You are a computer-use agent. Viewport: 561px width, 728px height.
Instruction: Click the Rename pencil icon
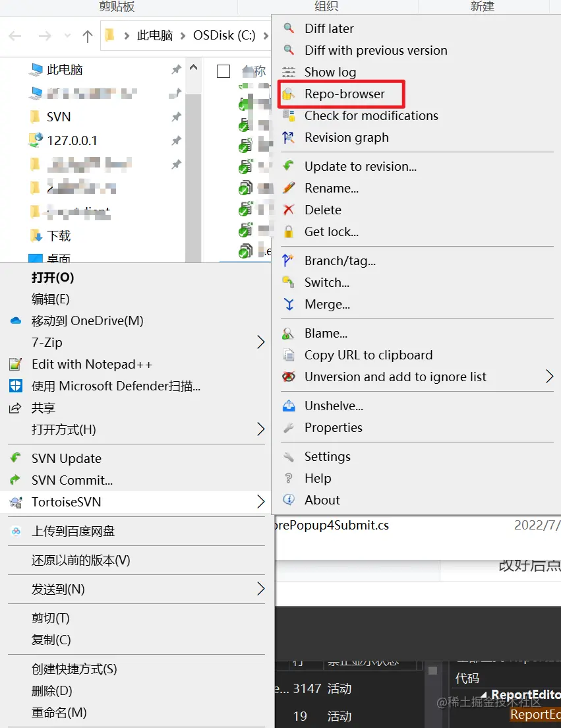[289, 187]
